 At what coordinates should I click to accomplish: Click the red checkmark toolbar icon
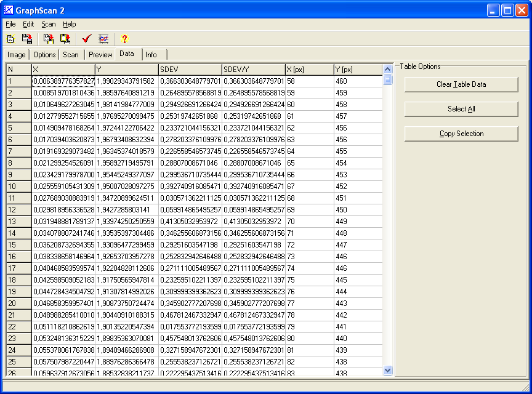click(87, 39)
